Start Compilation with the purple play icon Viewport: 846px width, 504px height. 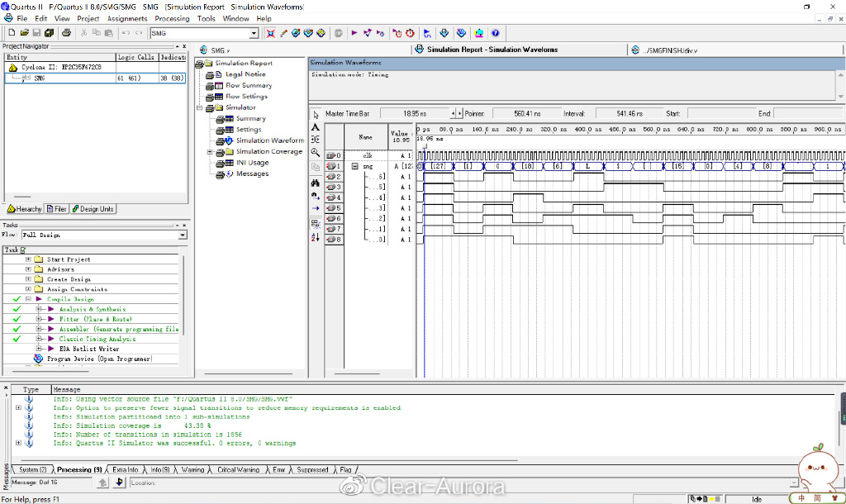pos(354,33)
